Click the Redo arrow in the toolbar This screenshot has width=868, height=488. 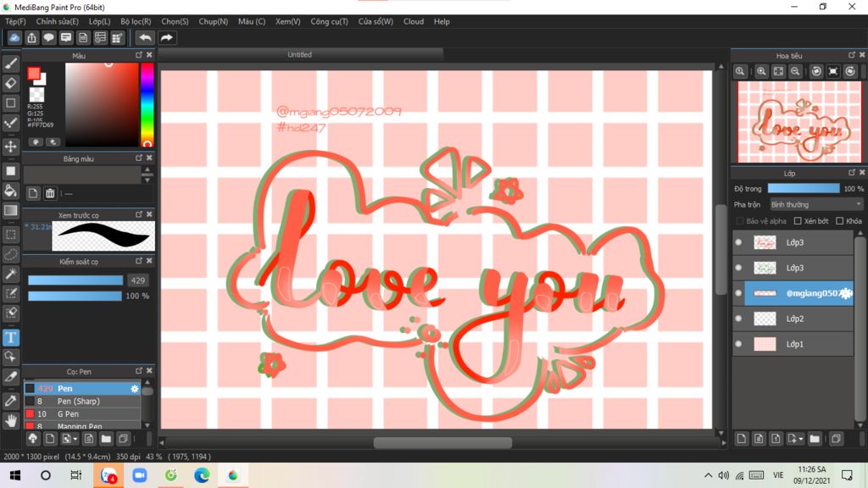[167, 37]
